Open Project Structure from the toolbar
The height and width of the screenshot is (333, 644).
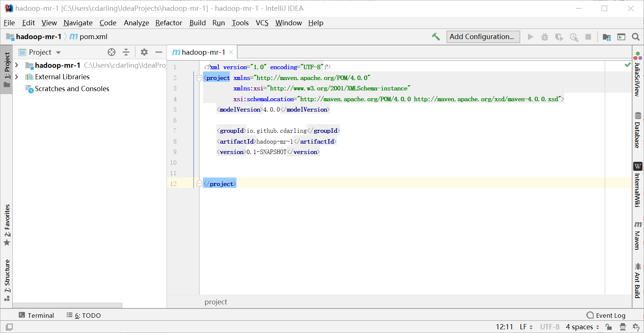point(606,37)
